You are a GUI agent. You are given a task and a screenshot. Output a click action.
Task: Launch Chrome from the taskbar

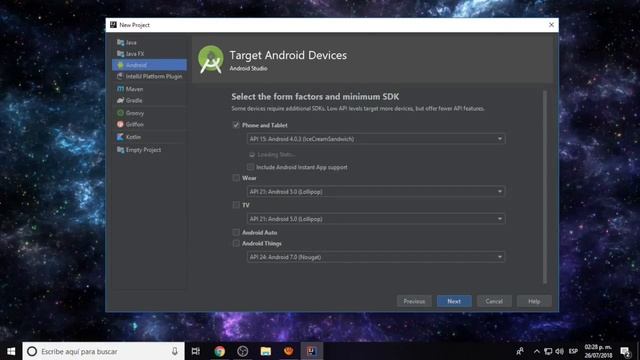point(220,351)
